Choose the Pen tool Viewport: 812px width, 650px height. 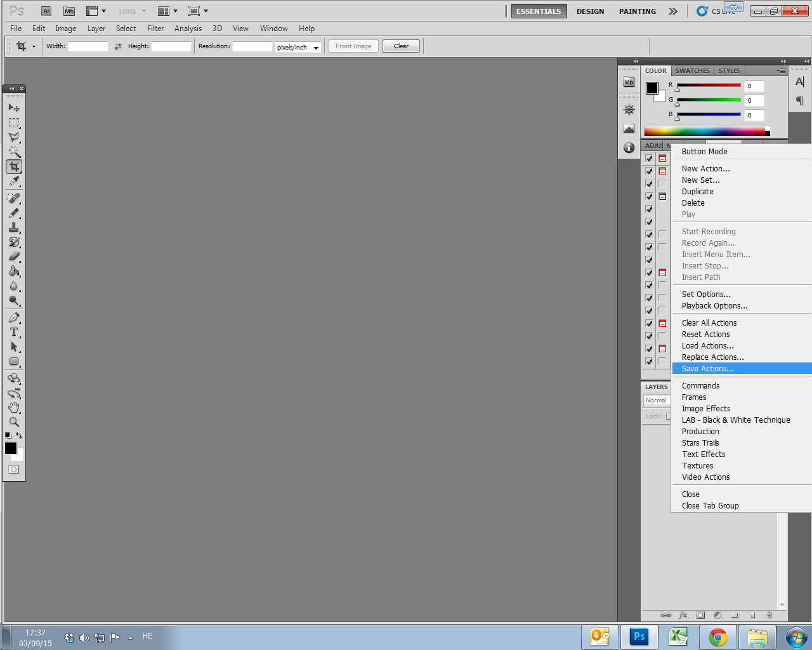(x=14, y=317)
